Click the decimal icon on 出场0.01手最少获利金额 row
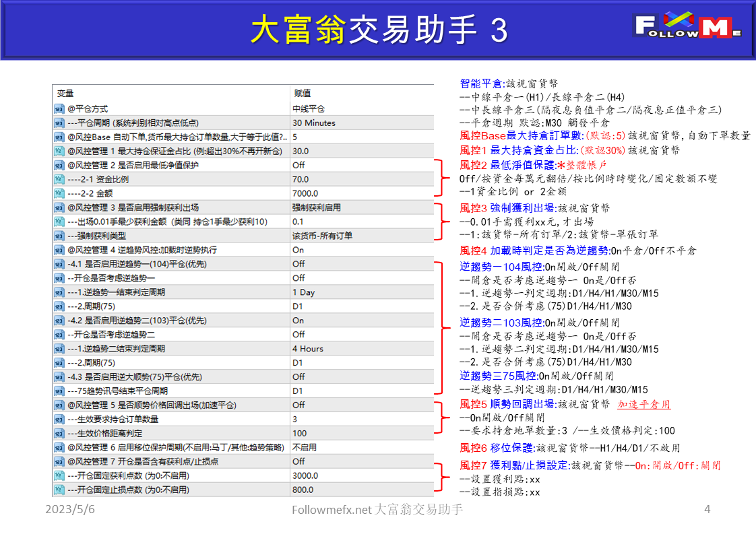756x534 pixels. click(x=57, y=221)
